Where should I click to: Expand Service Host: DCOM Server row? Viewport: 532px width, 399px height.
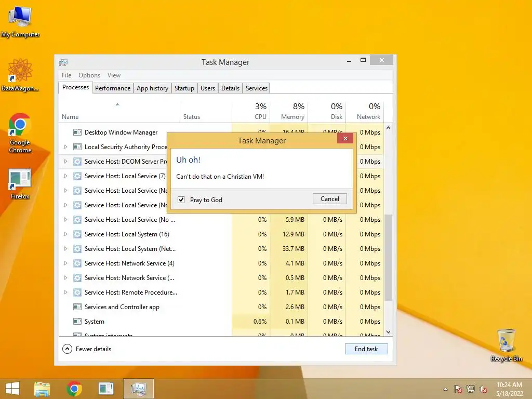[x=66, y=162]
